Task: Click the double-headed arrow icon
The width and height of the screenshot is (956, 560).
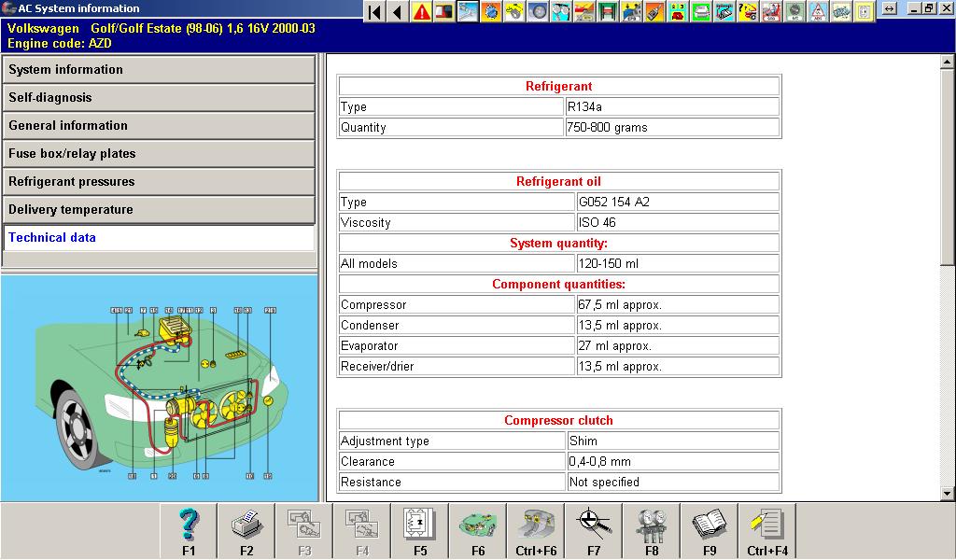Action: (890, 9)
